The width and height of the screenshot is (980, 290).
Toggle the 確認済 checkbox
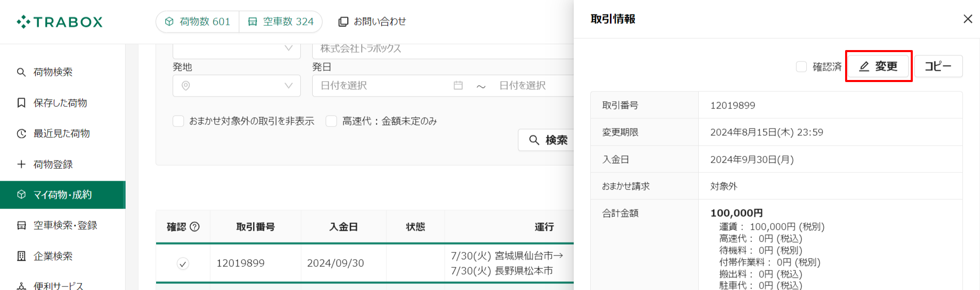pyautogui.click(x=801, y=67)
